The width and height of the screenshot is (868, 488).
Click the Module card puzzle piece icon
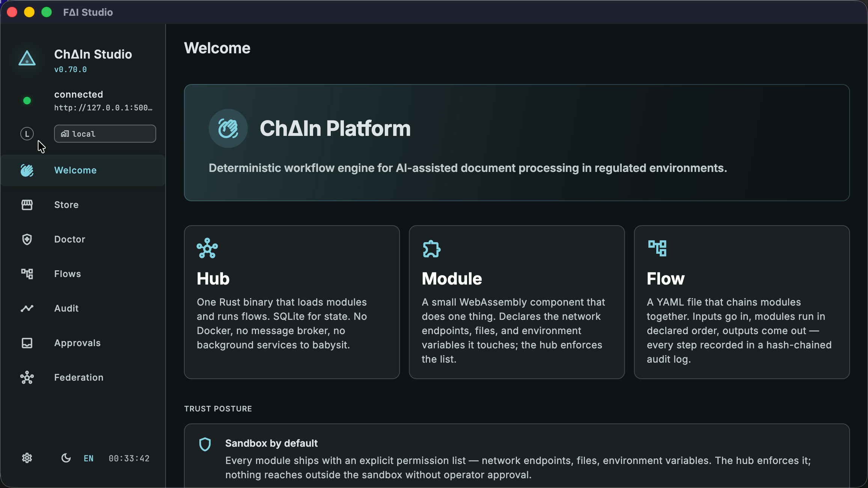pos(432,249)
